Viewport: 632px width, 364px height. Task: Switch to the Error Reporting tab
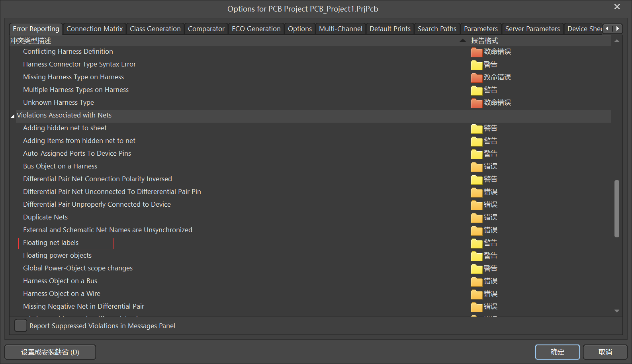click(36, 29)
